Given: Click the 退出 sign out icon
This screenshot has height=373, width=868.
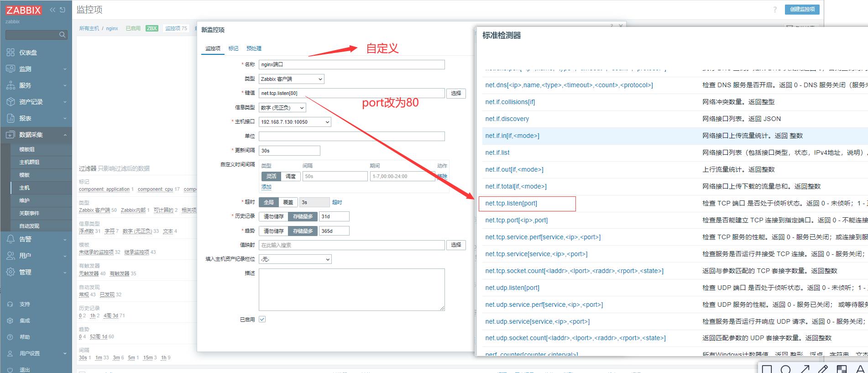Looking at the screenshot, I should coord(10,370).
